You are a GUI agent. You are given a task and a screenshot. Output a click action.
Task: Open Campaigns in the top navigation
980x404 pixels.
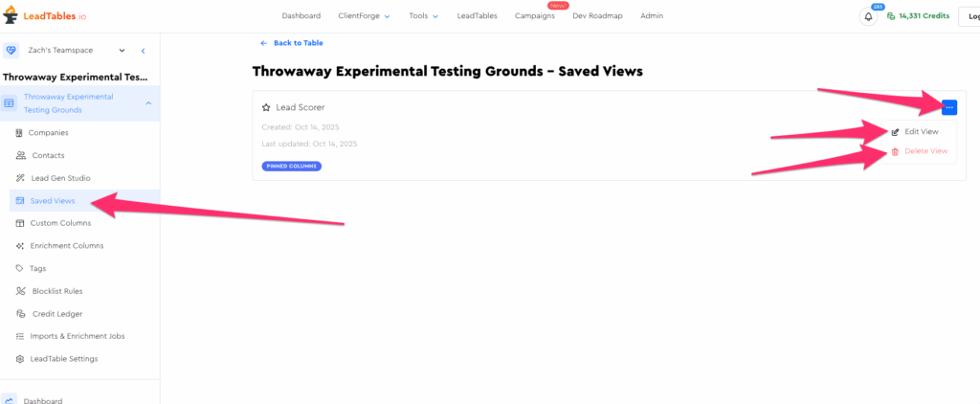[534, 16]
